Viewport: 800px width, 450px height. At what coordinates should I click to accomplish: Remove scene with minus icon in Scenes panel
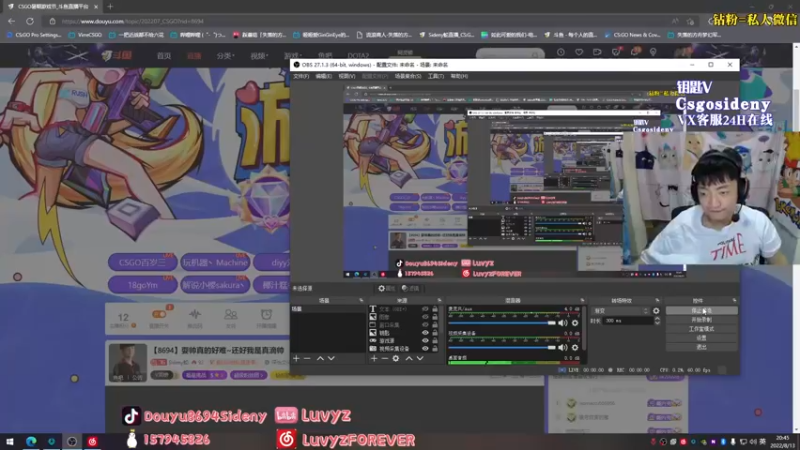(x=307, y=358)
